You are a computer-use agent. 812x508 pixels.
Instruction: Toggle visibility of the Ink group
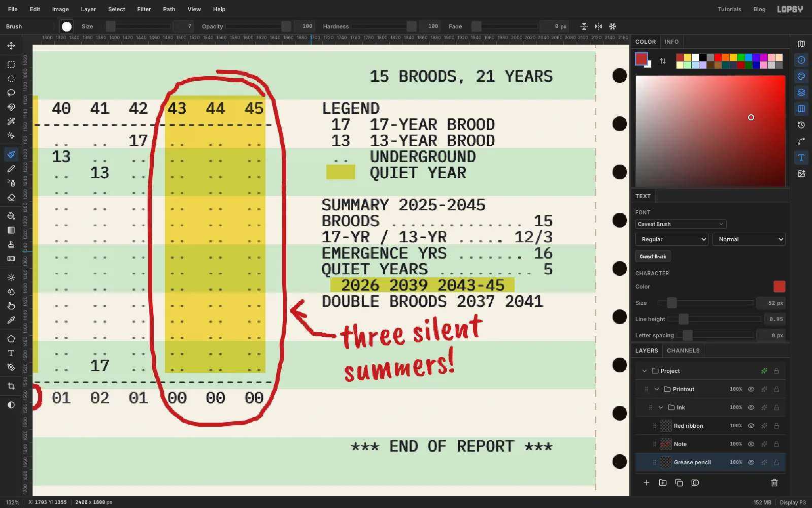(751, 407)
